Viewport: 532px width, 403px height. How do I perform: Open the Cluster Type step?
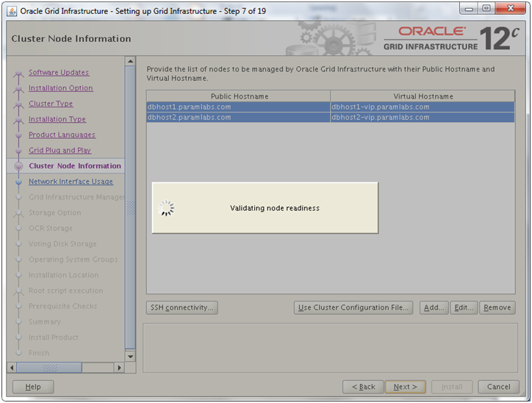click(51, 104)
